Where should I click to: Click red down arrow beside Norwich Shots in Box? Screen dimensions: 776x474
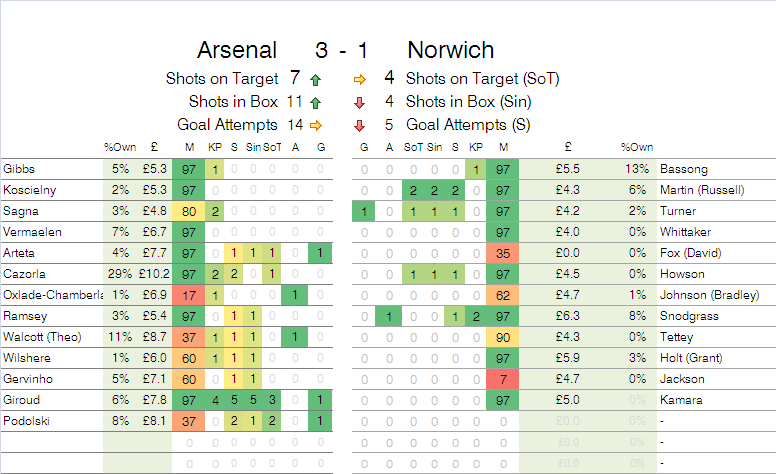point(360,103)
